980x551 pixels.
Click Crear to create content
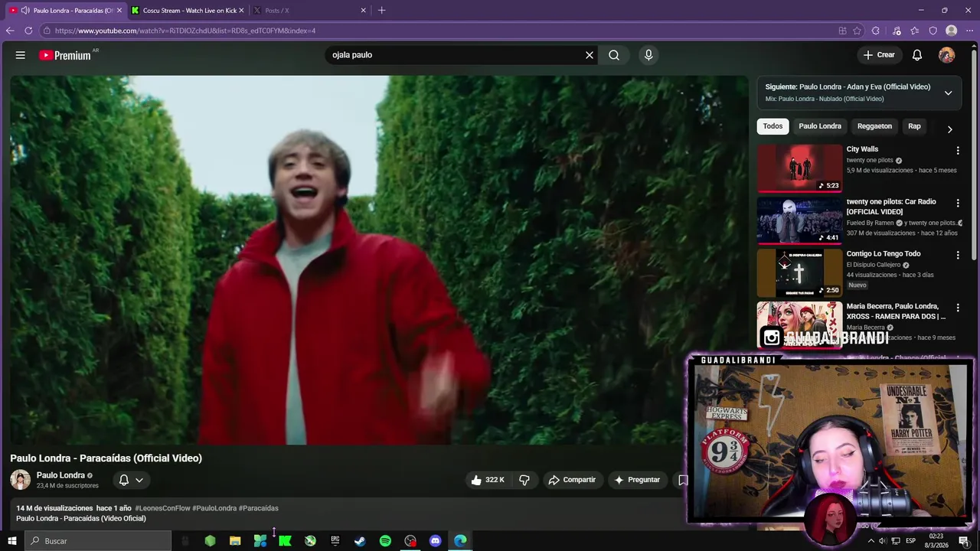click(878, 55)
